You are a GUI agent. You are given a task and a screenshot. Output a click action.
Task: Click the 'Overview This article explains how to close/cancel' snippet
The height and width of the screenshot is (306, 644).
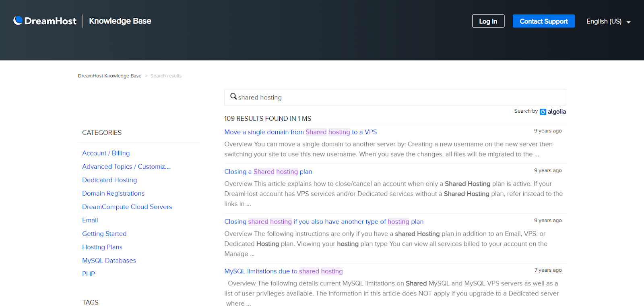click(x=394, y=194)
